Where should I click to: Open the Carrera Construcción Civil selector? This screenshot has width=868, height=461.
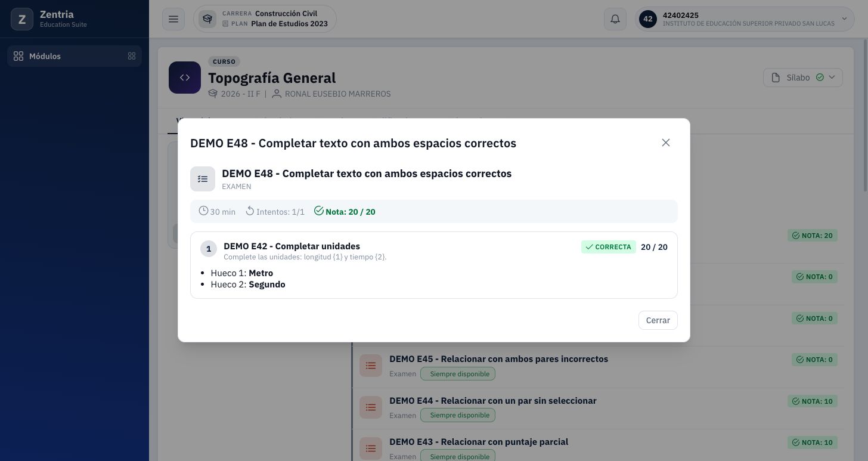(x=265, y=19)
